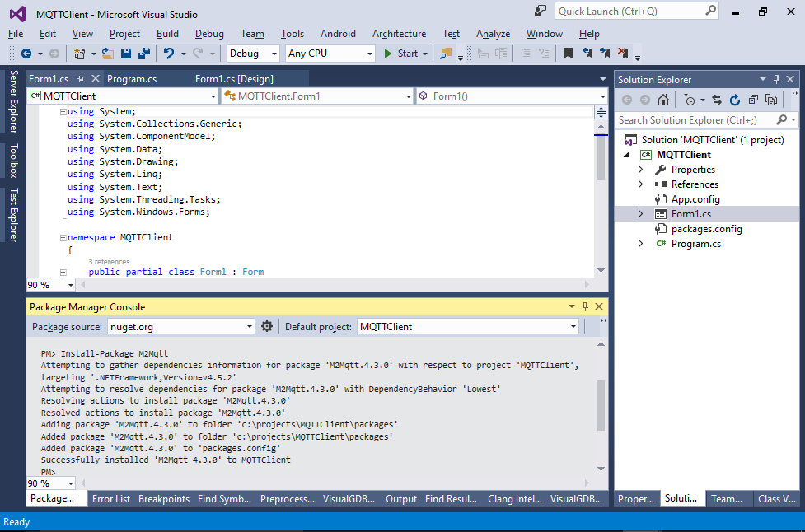Click the Find in Files toolbar icon
Image resolution: width=805 pixels, height=532 pixels.
(446, 54)
